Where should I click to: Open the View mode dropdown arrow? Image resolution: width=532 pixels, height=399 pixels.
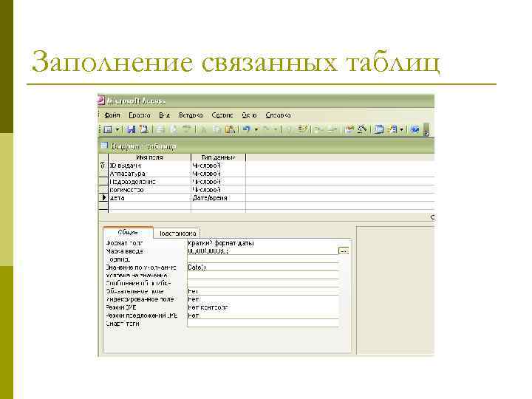pyautogui.click(x=117, y=129)
